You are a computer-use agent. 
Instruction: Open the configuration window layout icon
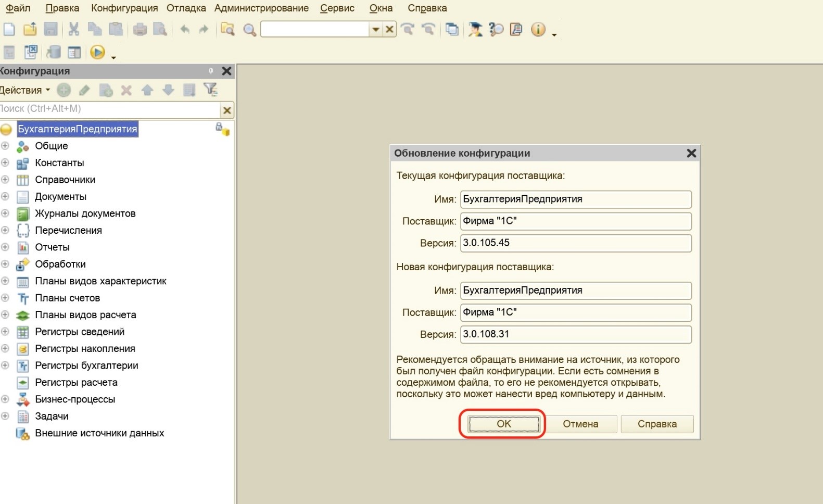click(74, 52)
